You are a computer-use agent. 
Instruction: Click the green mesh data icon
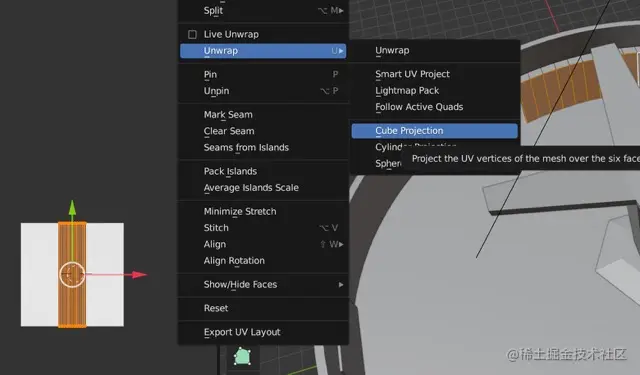242,356
